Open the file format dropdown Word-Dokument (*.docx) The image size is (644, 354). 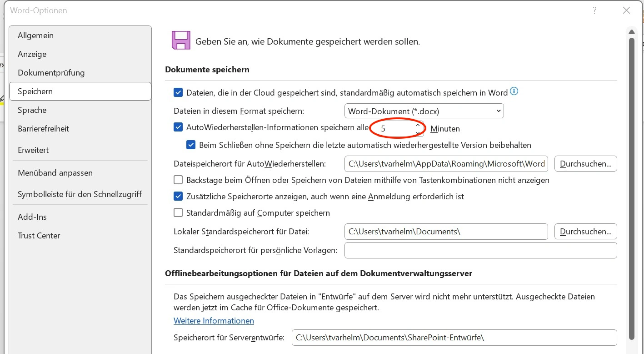pyautogui.click(x=424, y=111)
